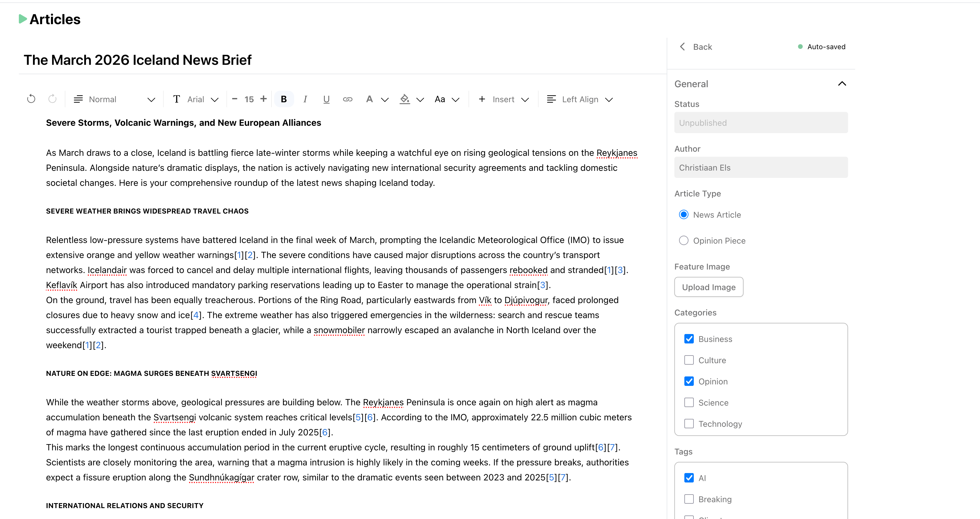The width and height of the screenshot is (980, 519).
Task: Insert a hyperlink
Action: tap(347, 99)
